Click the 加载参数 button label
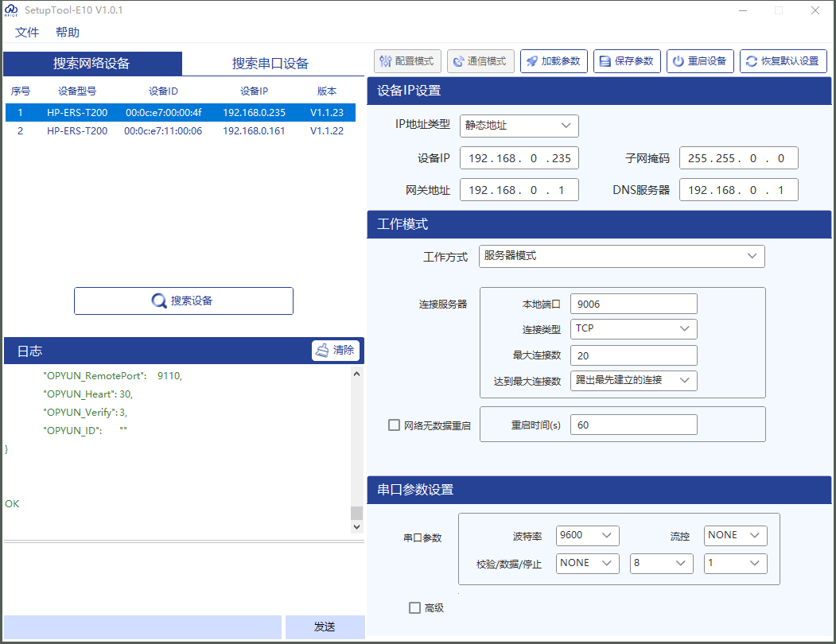The height and width of the screenshot is (644, 836). click(x=561, y=61)
